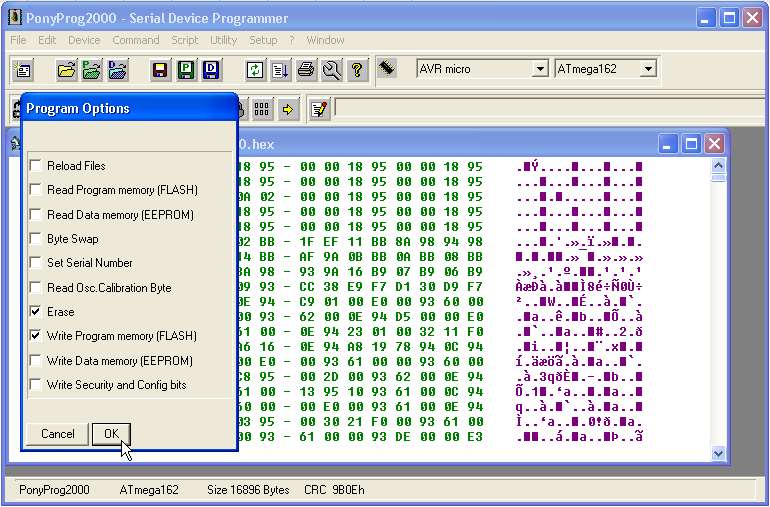Open the Setup menu

tap(263, 40)
